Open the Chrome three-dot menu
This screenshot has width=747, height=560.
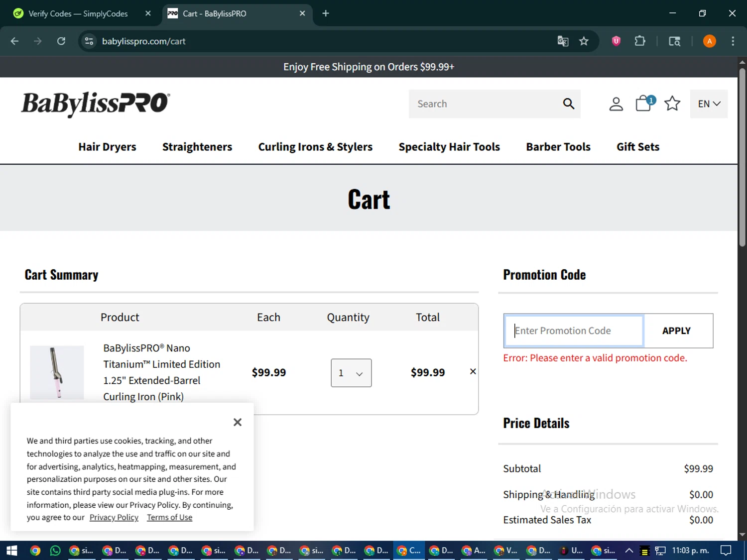pyautogui.click(x=733, y=41)
